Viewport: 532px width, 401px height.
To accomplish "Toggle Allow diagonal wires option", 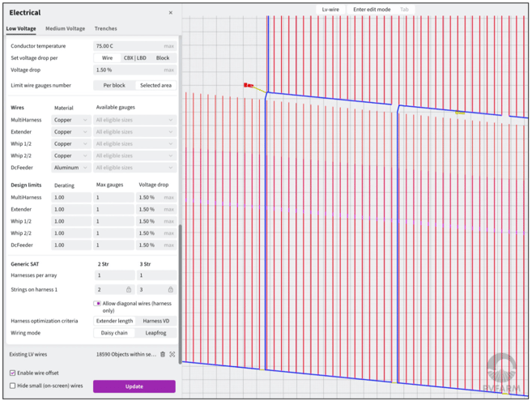I will pos(97,304).
